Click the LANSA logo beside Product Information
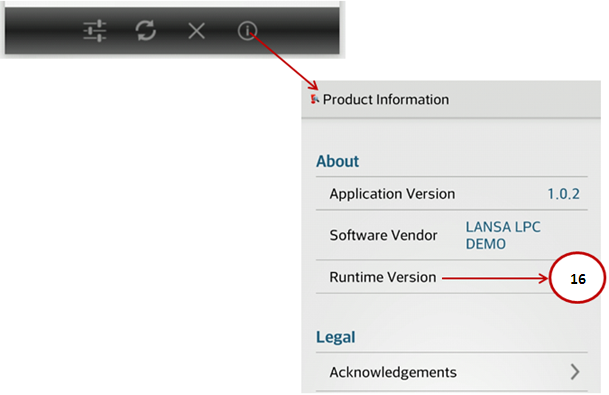The height and width of the screenshot is (395, 609). (x=315, y=99)
